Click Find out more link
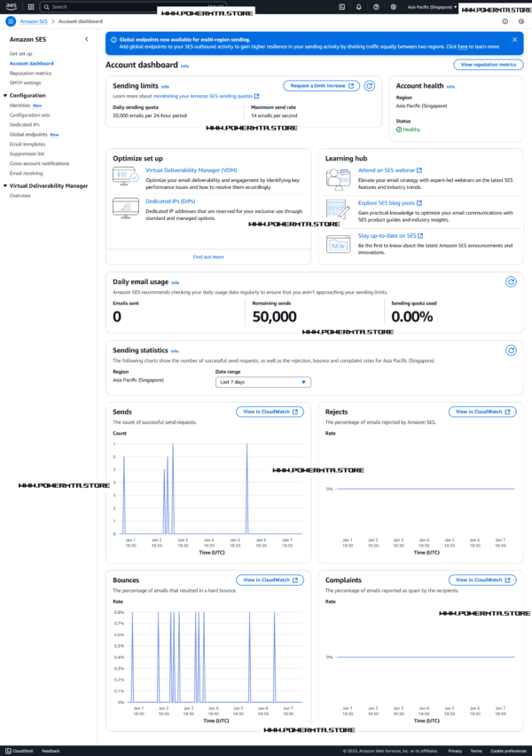 point(208,257)
